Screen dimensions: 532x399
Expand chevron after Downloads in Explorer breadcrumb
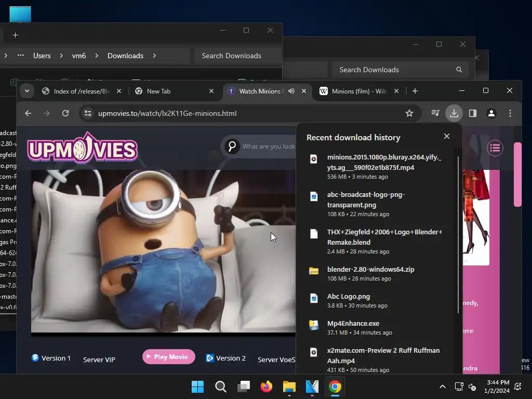point(154,56)
